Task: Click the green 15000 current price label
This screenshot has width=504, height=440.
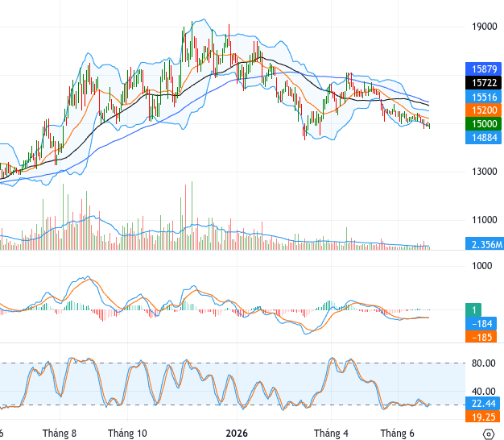Action: tap(483, 124)
